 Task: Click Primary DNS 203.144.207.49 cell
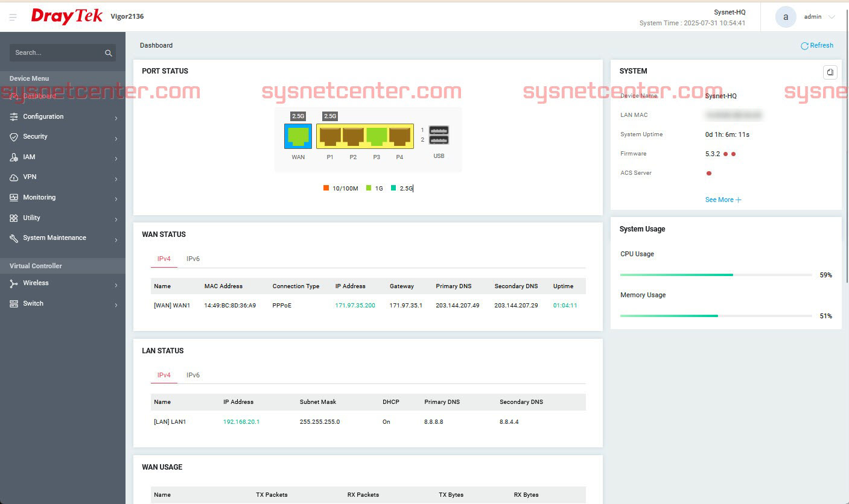(457, 306)
